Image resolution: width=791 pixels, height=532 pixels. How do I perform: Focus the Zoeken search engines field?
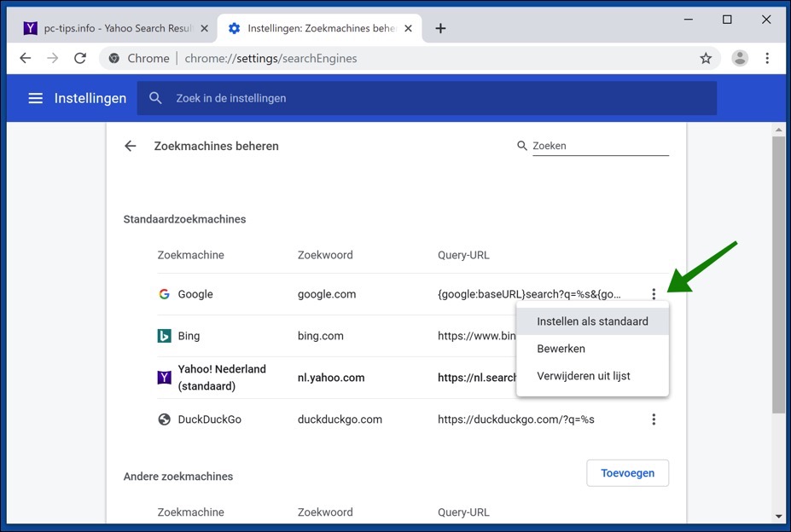tap(601, 146)
